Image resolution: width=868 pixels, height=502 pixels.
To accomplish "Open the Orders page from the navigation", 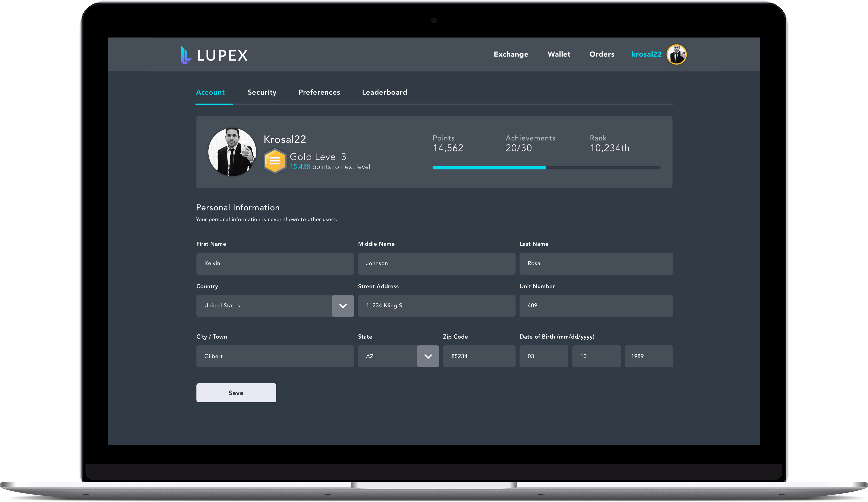I will click(x=601, y=54).
